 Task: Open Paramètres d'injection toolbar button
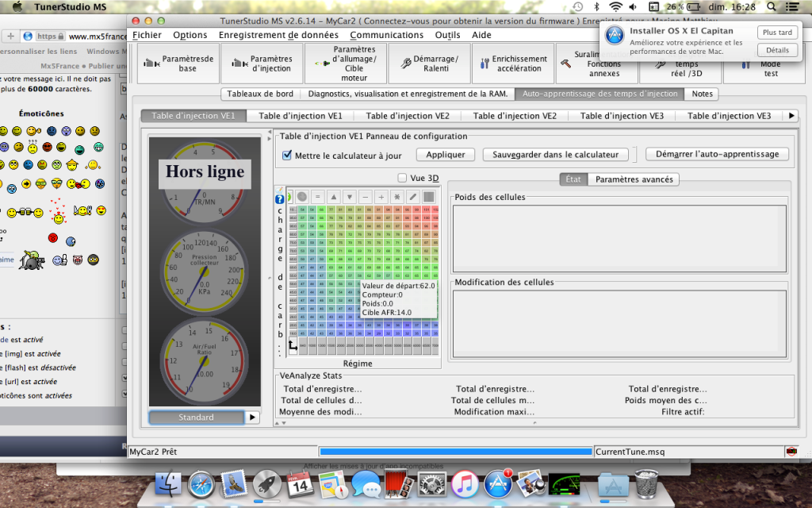pos(262,63)
